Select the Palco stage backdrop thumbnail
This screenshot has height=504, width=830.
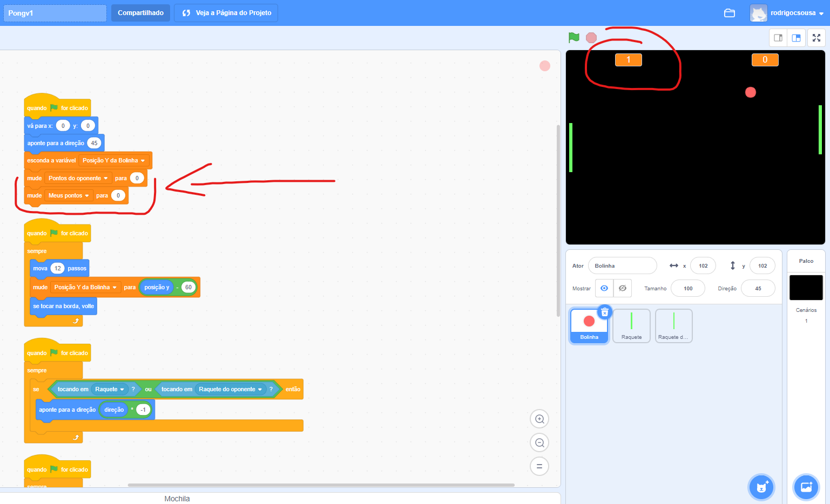coord(806,288)
